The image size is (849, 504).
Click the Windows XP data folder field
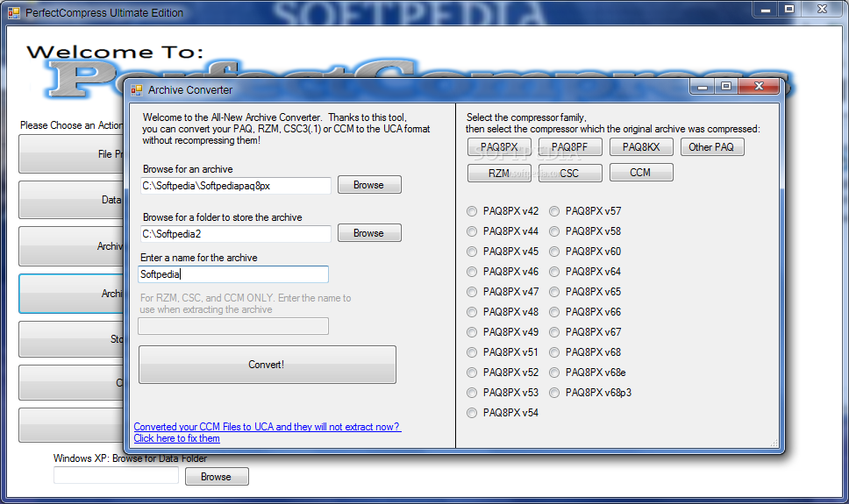116,475
